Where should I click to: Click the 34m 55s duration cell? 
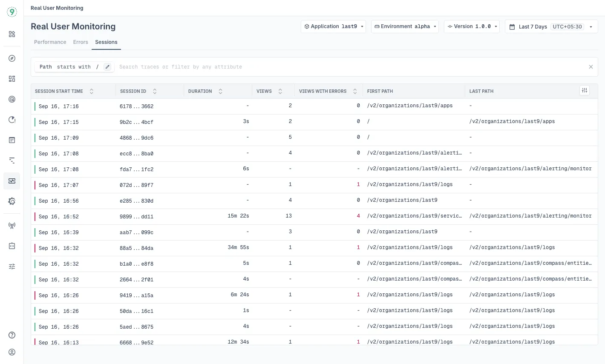pyautogui.click(x=238, y=247)
